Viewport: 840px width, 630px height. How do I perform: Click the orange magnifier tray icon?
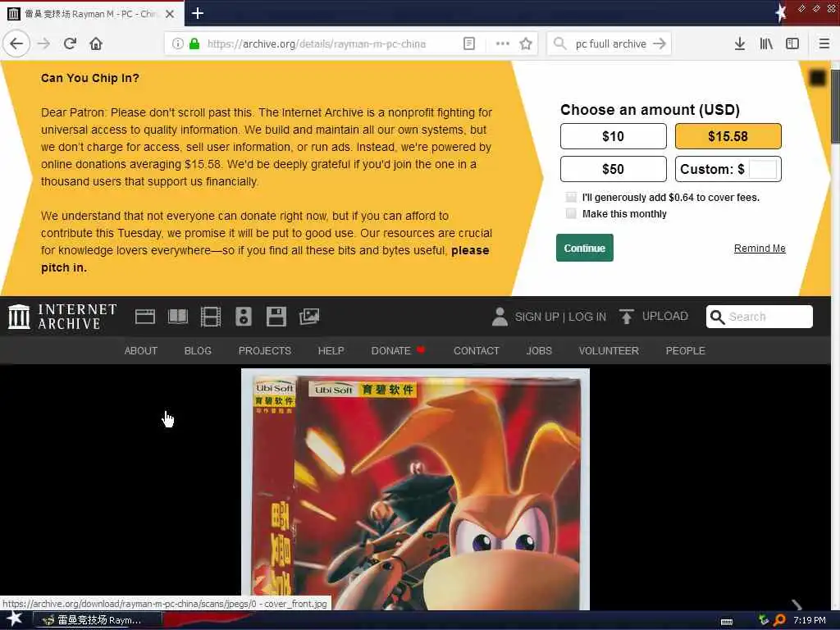click(x=780, y=620)
